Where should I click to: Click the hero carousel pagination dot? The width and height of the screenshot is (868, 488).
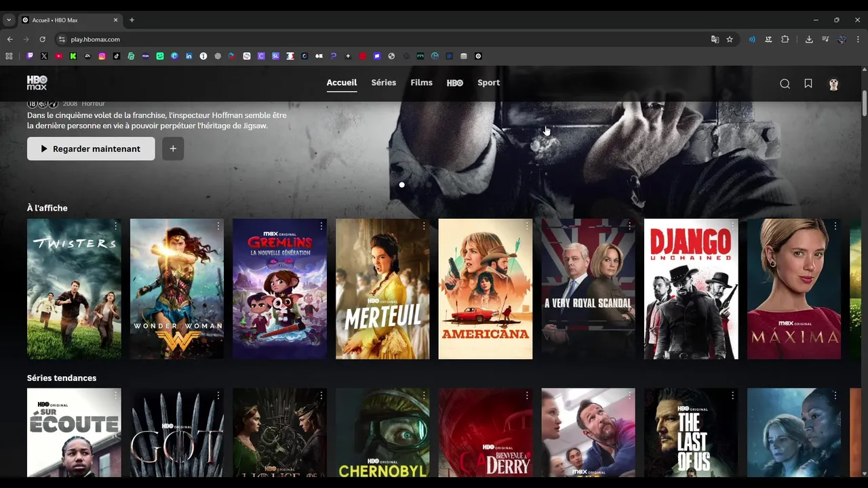pyautogui.click(x=401, y=184)
